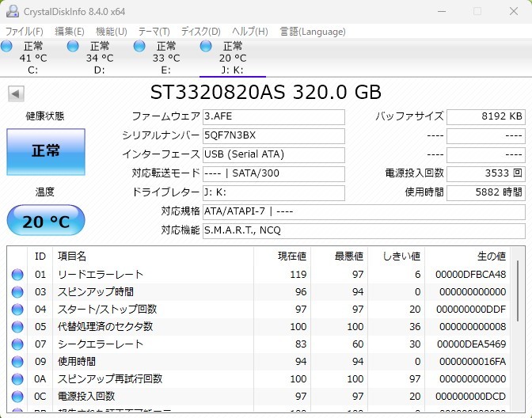Open the 機能(U) menu
Image resolution: width=532 pixels, height=418 pixels.
click(x=111, y=32)
